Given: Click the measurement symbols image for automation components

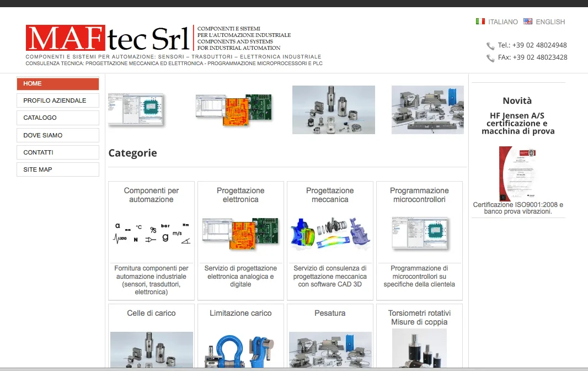Looking at the screenshot, I should [152, 233].
